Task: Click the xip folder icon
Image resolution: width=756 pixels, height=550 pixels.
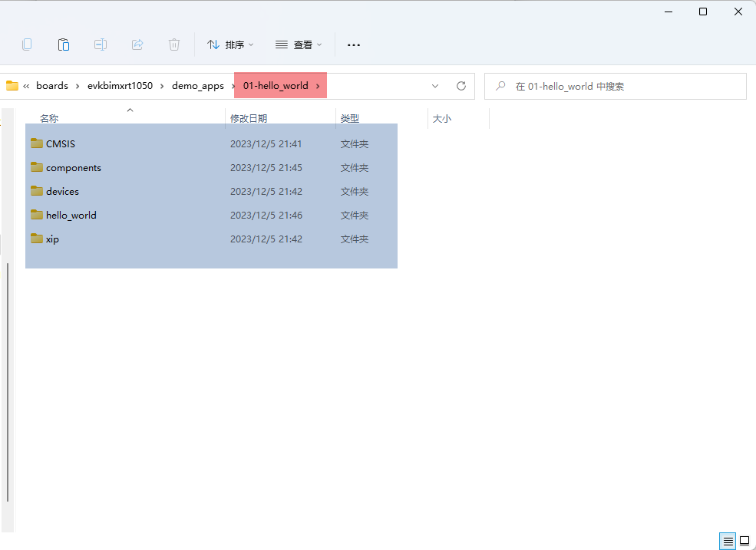Action: (x=37, y=238)
